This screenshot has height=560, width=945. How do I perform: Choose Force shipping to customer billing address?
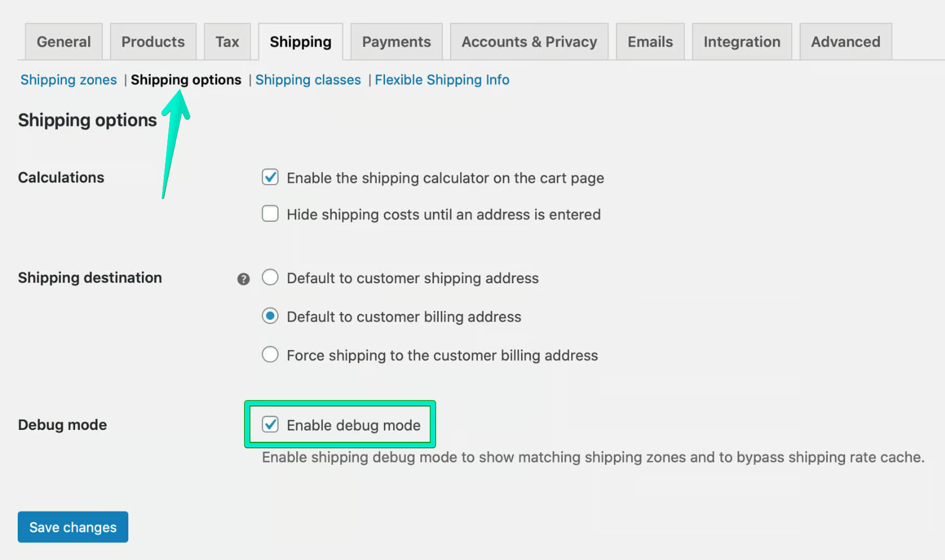[x=270, y=354]
